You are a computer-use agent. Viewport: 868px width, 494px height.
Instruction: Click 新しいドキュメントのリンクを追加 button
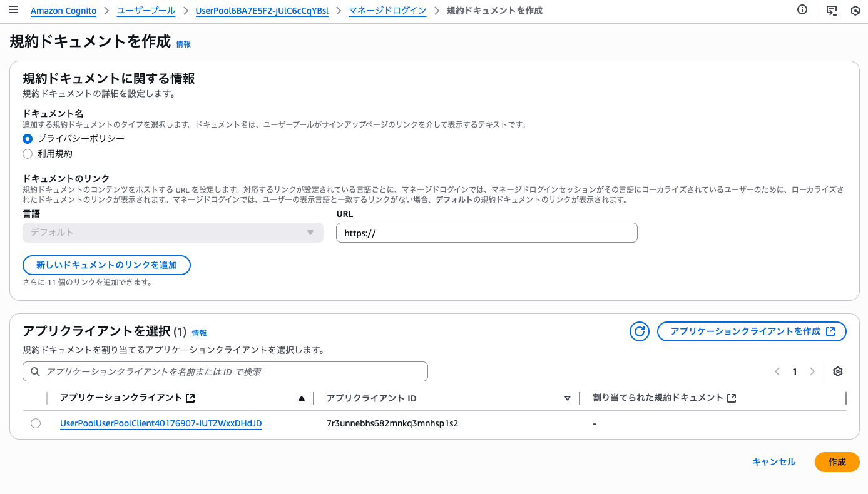point(106,265)
